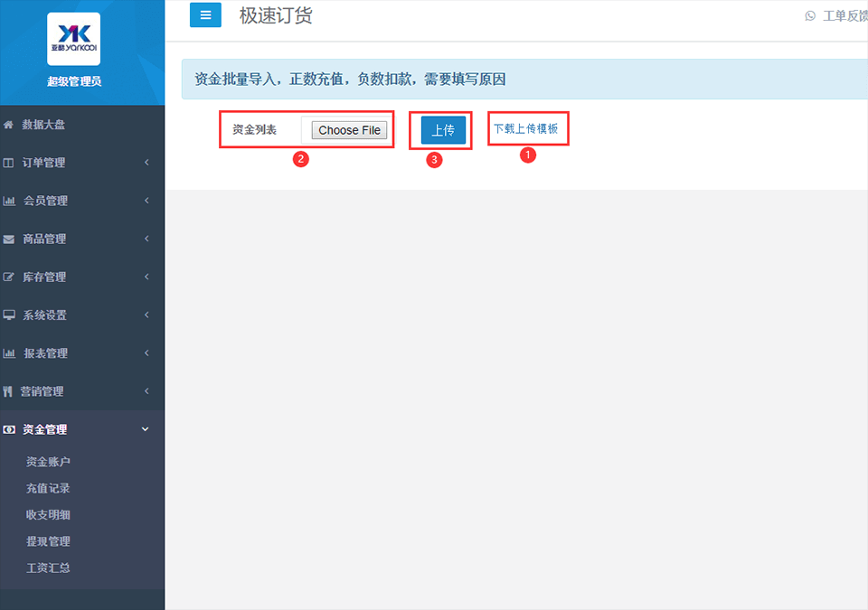868x610 pixels.
Task: Click the 系统设置 monitor icon
Action: (9, 315)
